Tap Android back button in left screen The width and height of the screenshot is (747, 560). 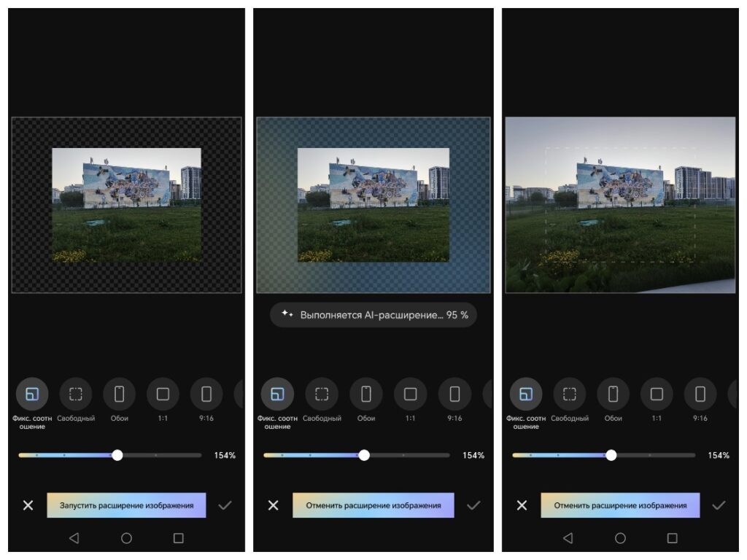coord(74,538)
